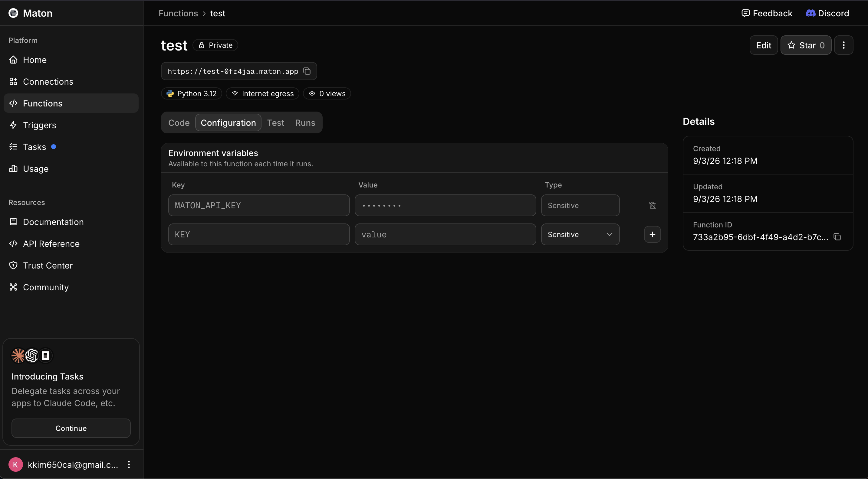Open Trust Center link
The height and width of the screenshot is (479, 868).
click(x=71, y=265)
